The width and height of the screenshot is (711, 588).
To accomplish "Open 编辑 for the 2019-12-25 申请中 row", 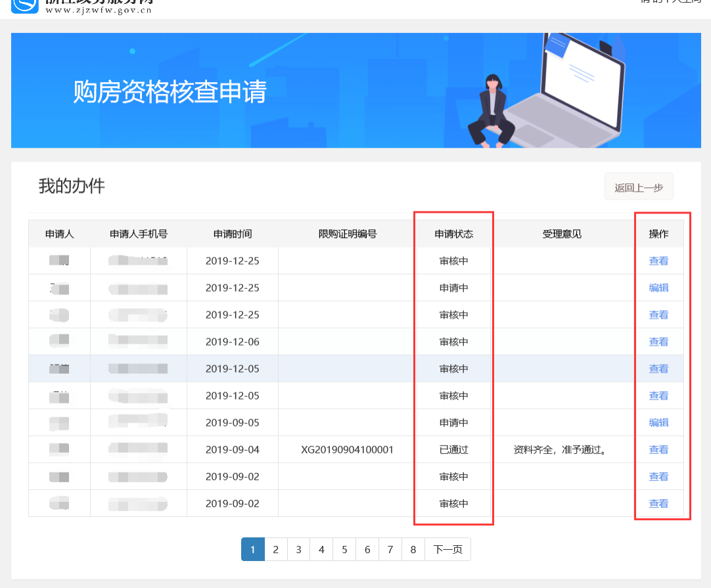I will (658, 288).
